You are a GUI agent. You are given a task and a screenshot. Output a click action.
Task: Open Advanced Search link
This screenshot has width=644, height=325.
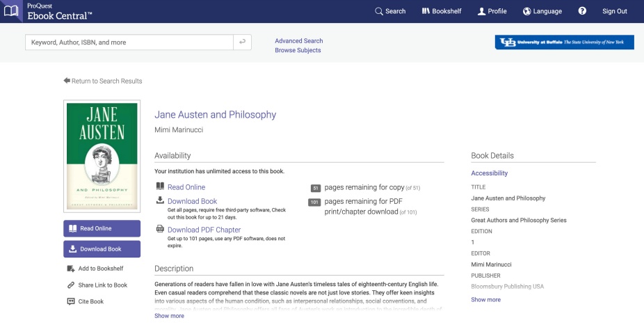coord(298,41)
